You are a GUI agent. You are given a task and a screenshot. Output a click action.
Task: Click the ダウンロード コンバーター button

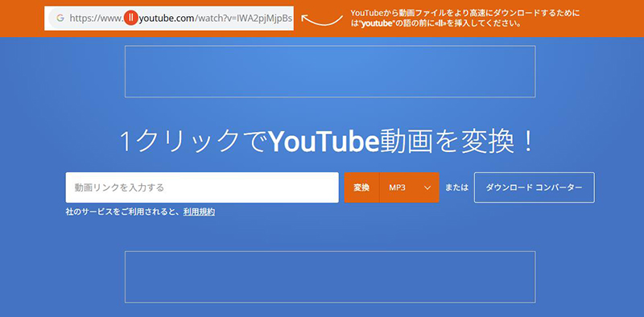pos(534,187)
